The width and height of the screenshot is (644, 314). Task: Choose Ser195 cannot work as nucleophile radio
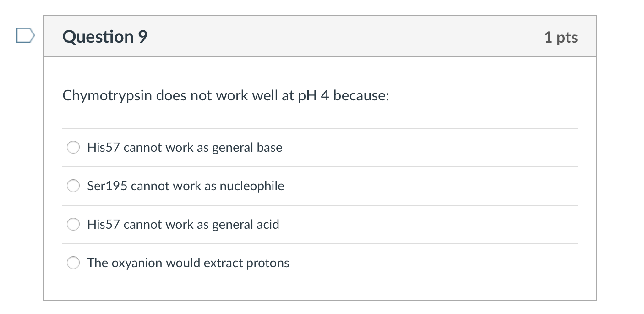point(73,186)
